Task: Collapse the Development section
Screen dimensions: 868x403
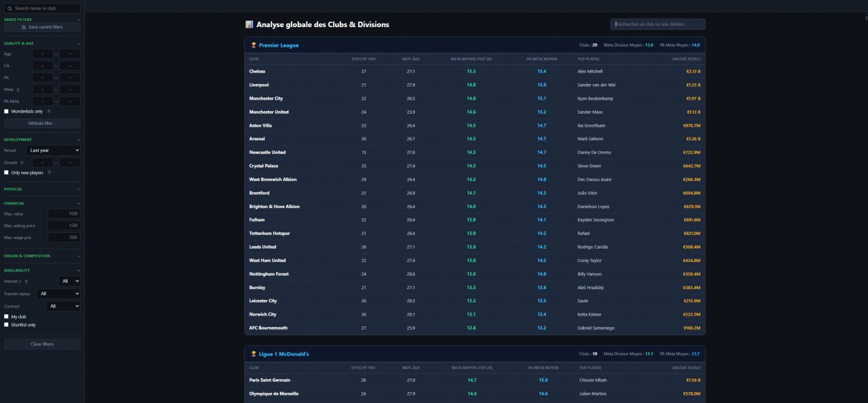Action: pyautogui.click(x=42, y=140)
